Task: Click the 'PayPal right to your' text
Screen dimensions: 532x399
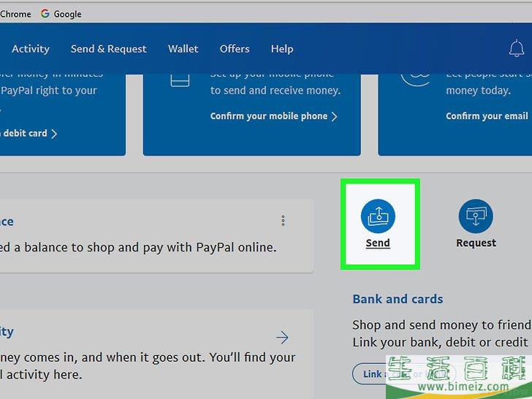Action: [x=49, y=91]
